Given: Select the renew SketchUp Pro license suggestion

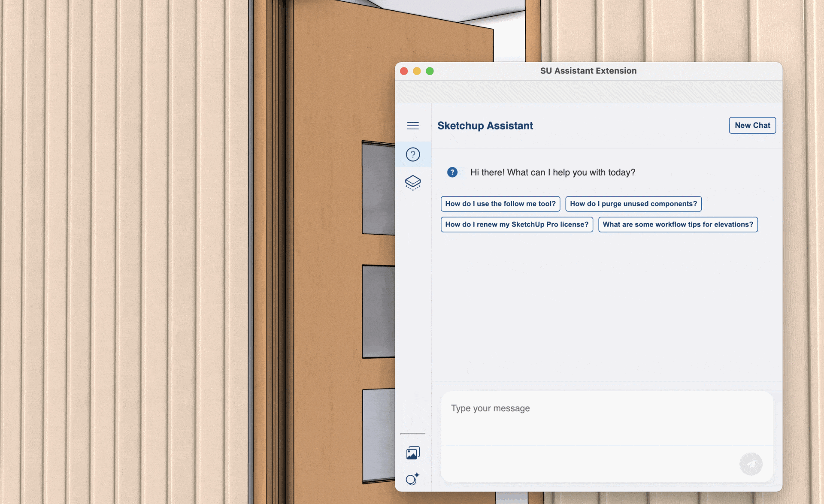Looking at the screenshot, I should pos(516,224).
